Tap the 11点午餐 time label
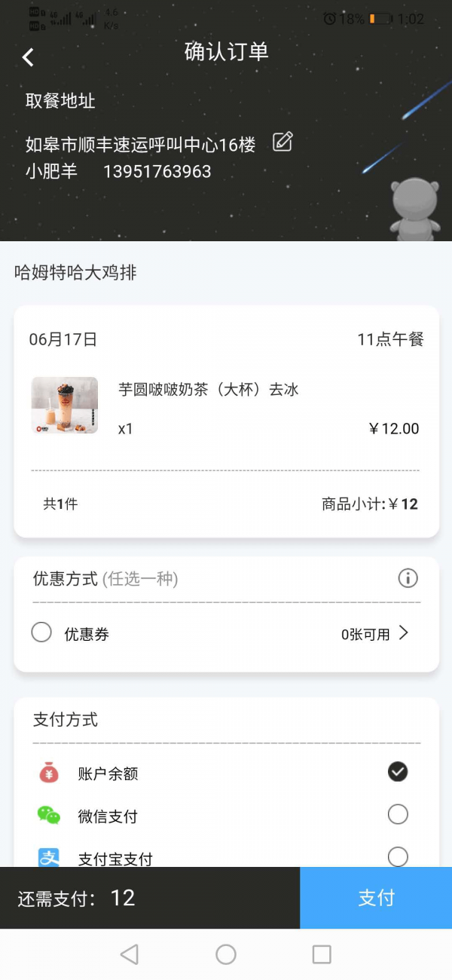Screen dimensions: 452x980 (x=392, y=339)
